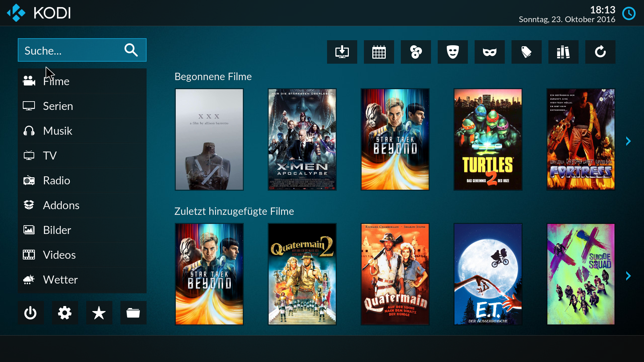This screenshot has width=644, height=362.
Task: Click the weather cloud icon
Action: [29, 280]
